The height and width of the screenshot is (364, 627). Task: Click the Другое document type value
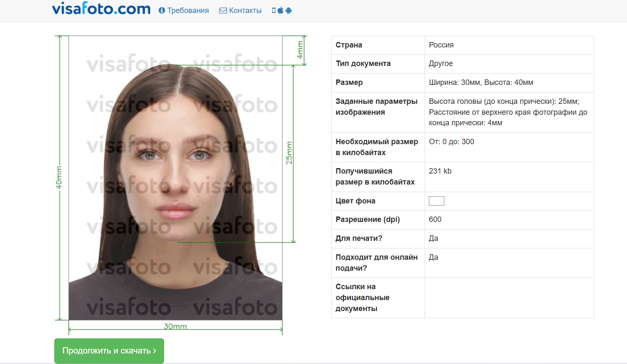tap(441, 63)
